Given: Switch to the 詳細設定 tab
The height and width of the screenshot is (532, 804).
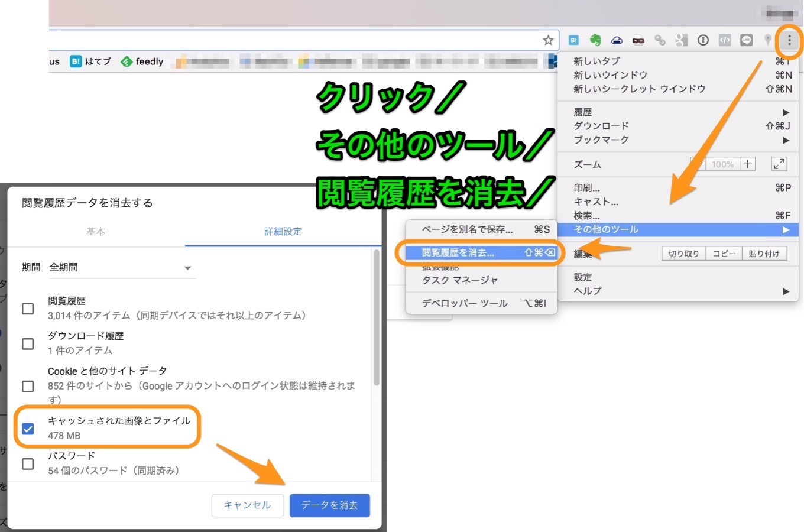Looking at the screenshot, I should coord(283,231).
